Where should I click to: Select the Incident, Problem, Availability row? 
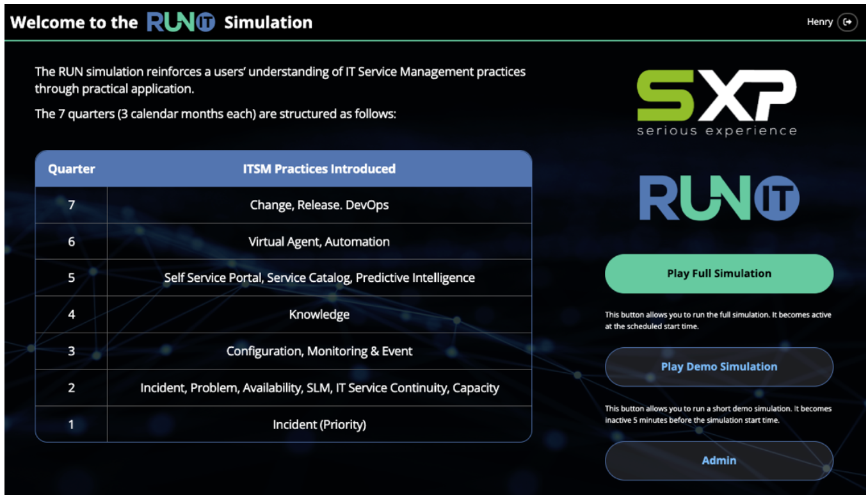click(319, 387)
